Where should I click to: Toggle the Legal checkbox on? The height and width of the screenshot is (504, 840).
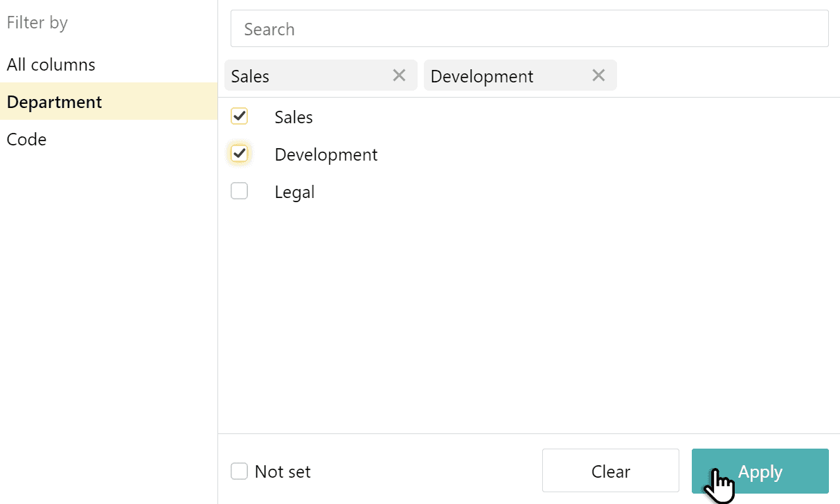coord(239,191)
